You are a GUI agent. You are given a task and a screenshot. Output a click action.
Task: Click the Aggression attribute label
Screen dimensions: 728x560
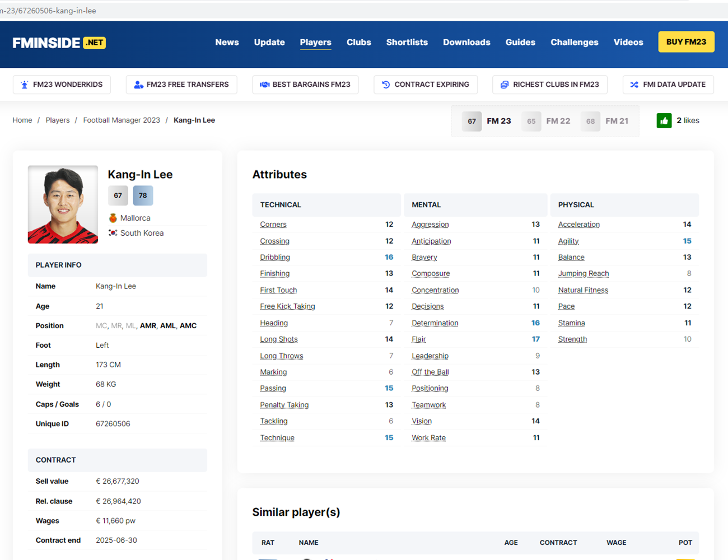pos(430,225)
